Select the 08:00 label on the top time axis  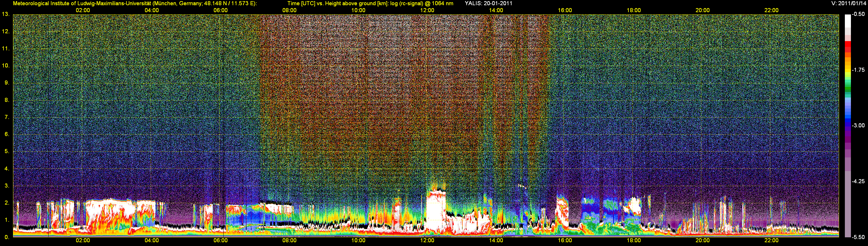click(x=289, y=10)
